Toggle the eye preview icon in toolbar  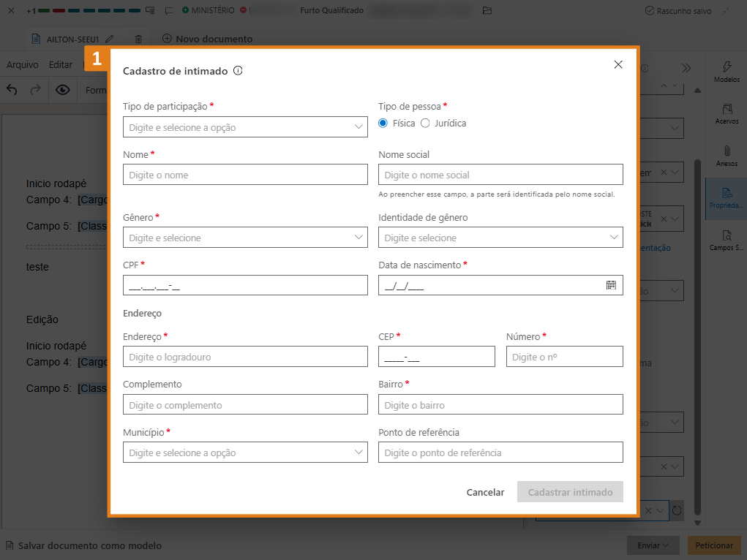[63, 90]
